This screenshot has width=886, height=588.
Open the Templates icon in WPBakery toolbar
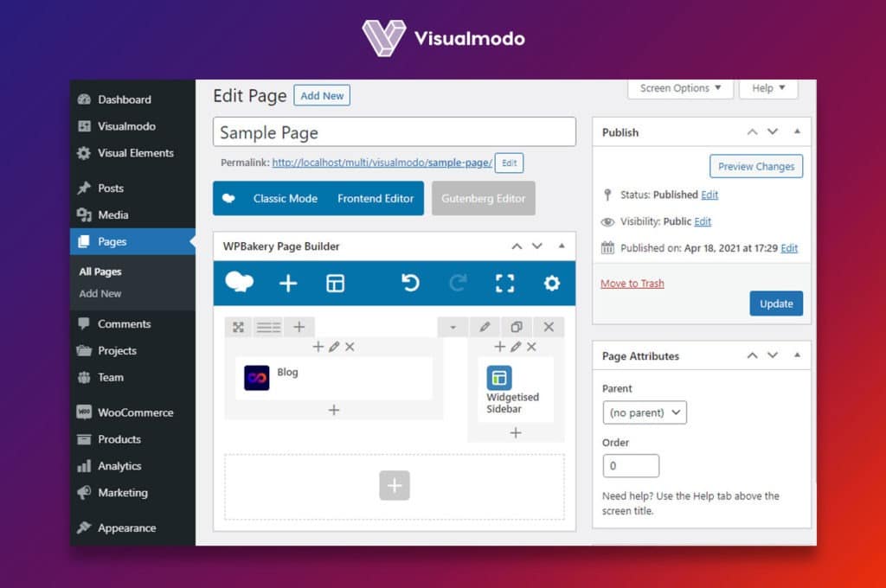pos(334,283)
